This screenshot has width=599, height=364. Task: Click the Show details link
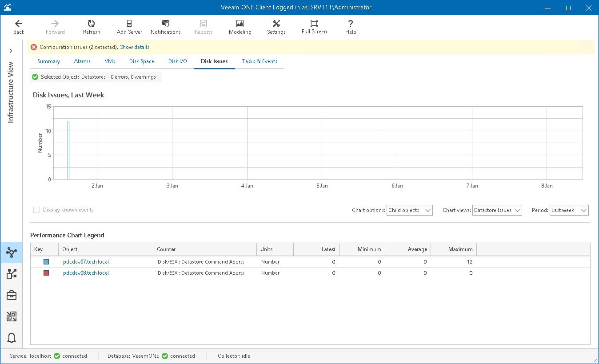135,47
